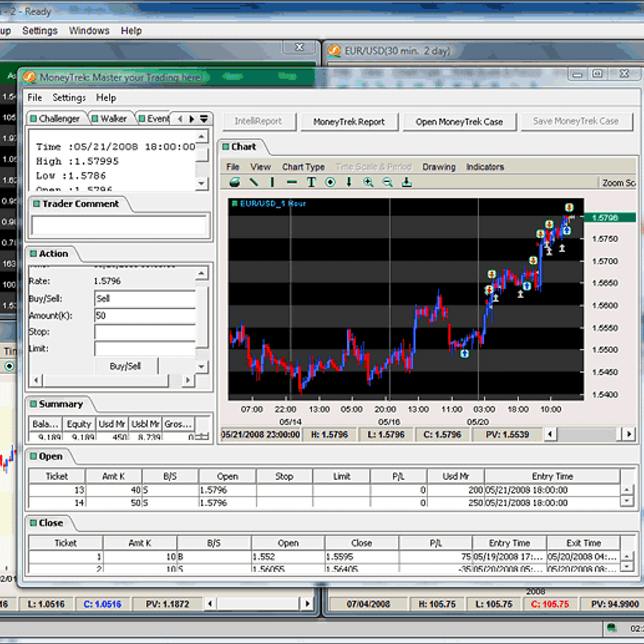Click the Open MoneyTrek Case button
This screenshot has height=644, width=644.
(x=459, y=122)
